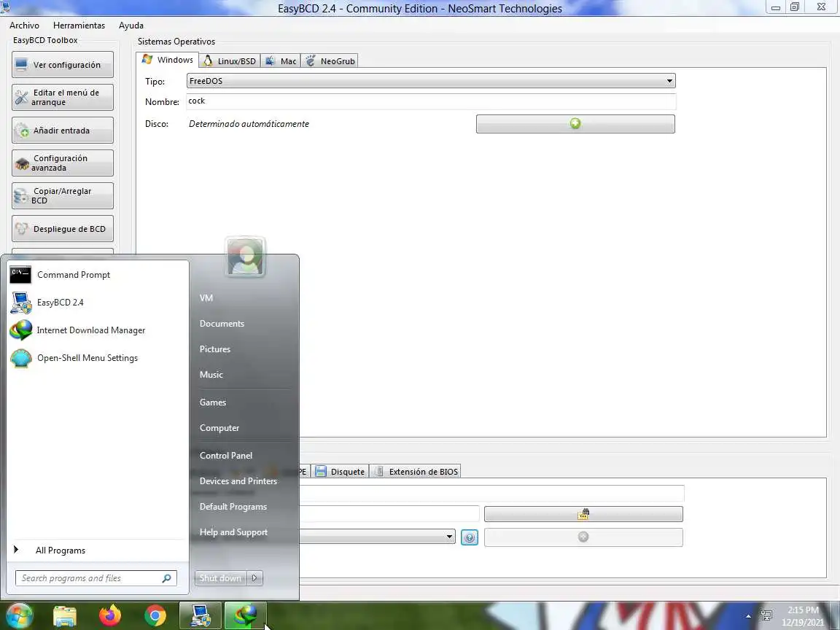Expand the Shut down options arrow
The height and width of the screenshot is (630, 840).
255,578
